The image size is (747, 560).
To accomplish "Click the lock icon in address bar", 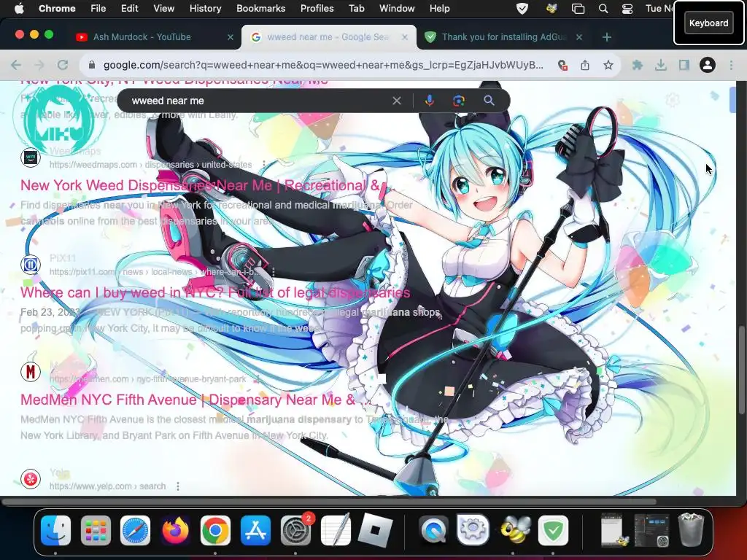I will (x=92, y=65).
